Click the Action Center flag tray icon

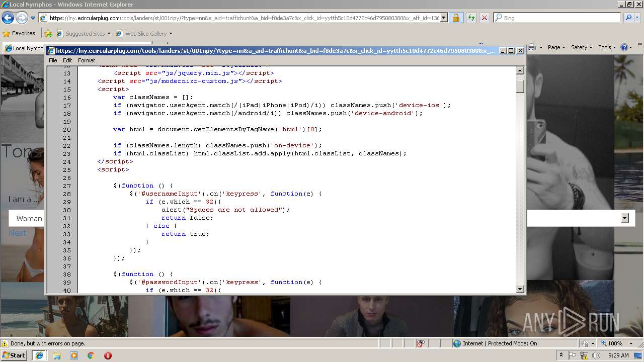coord(572,355)
